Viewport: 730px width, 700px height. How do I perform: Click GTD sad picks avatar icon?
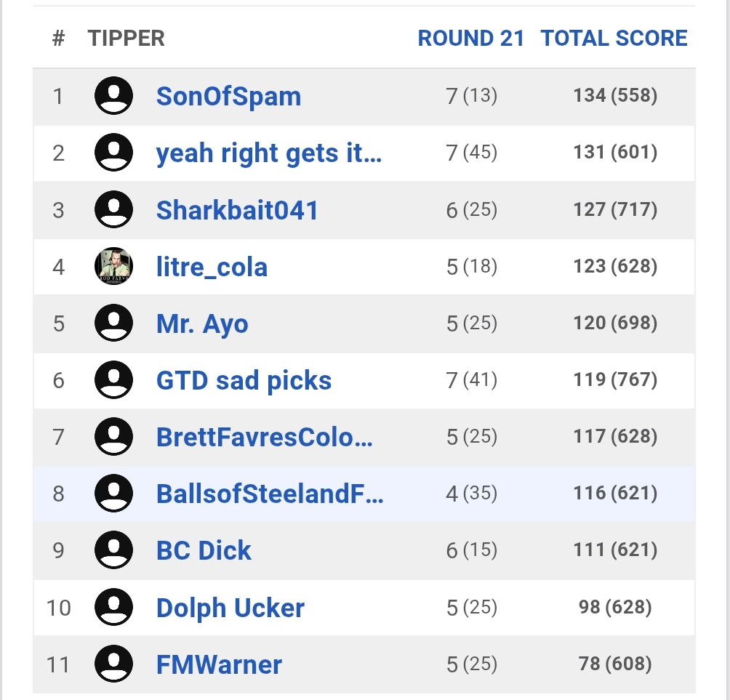(x=113, y=379)
